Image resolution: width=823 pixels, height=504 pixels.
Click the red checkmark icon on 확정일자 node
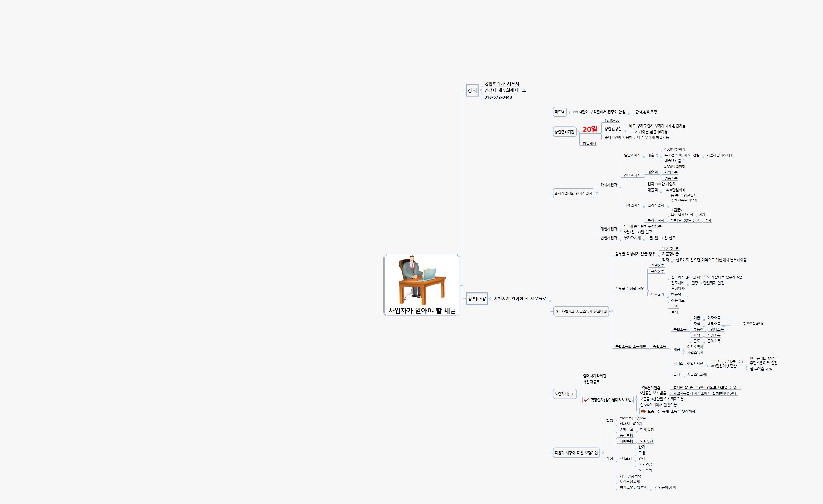[x=587, y=400]
